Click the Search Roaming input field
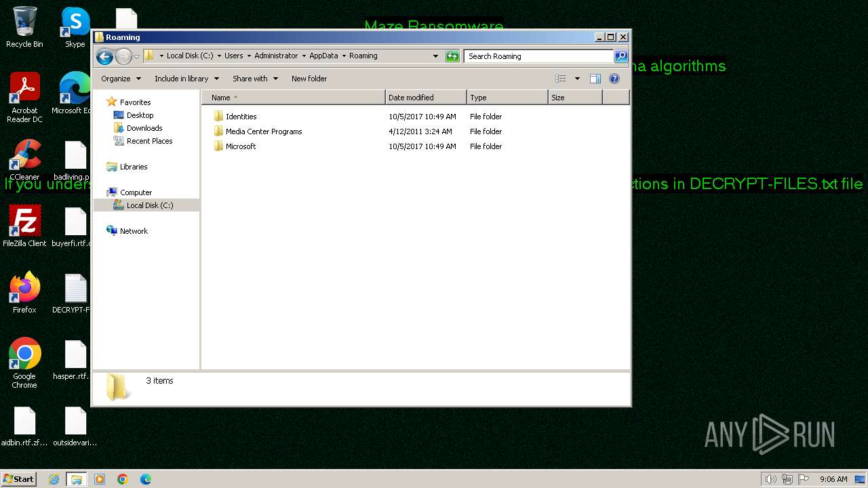This screenshot has height=488, width=868. click(539, 56)
